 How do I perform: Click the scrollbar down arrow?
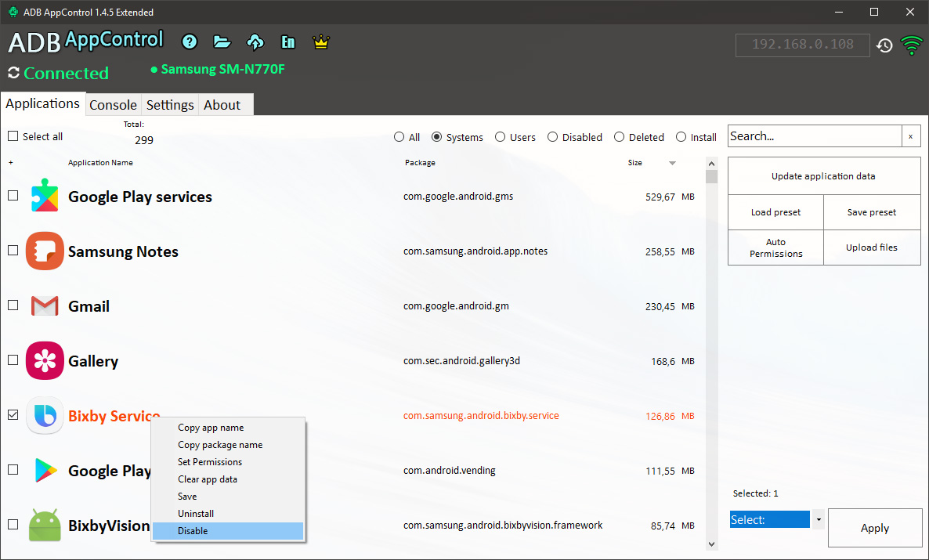(711, 544)
